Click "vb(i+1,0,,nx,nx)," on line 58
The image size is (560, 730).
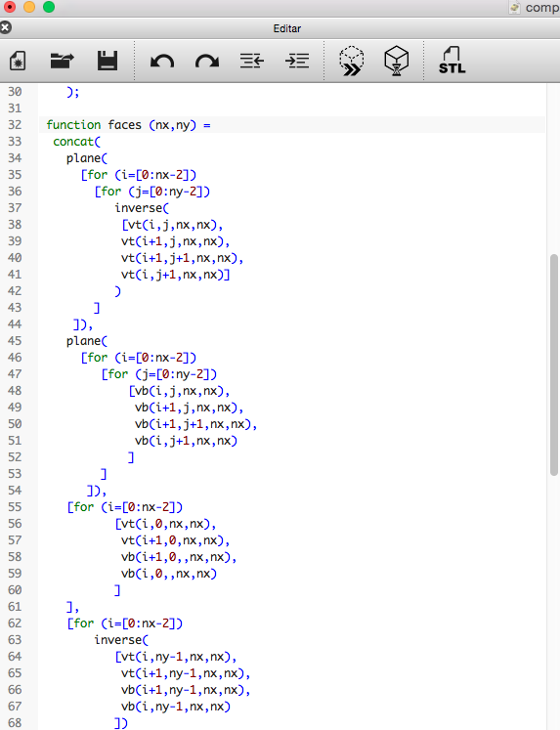coord(179,557)
